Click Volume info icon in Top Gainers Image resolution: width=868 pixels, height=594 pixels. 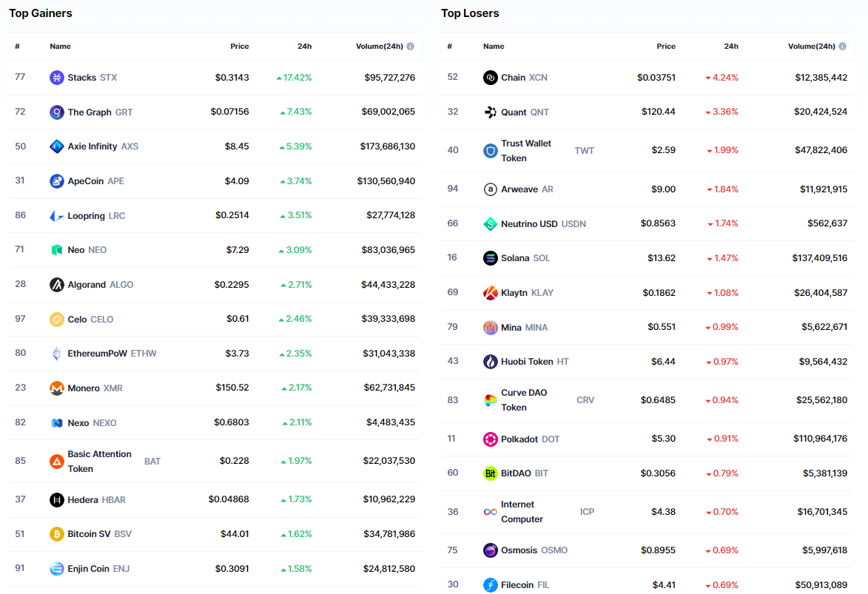pyautogui.click(x=411, y=47)
